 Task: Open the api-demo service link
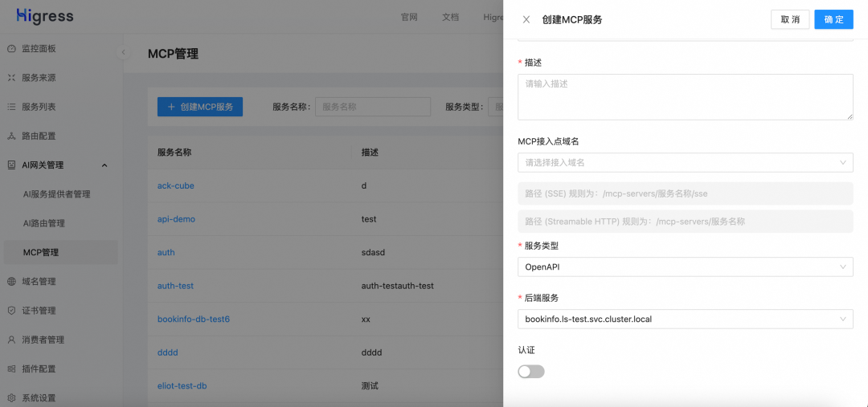click(x=176, y=219)
